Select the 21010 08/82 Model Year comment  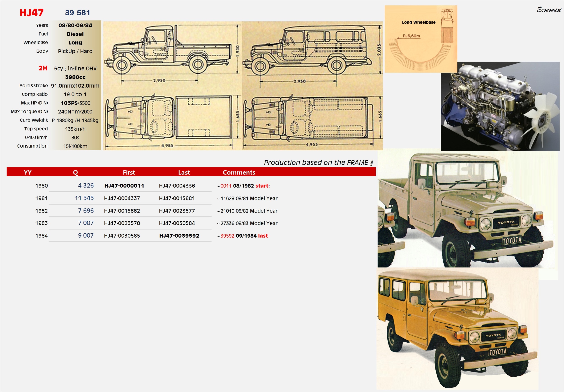click(x=247, y=211)
